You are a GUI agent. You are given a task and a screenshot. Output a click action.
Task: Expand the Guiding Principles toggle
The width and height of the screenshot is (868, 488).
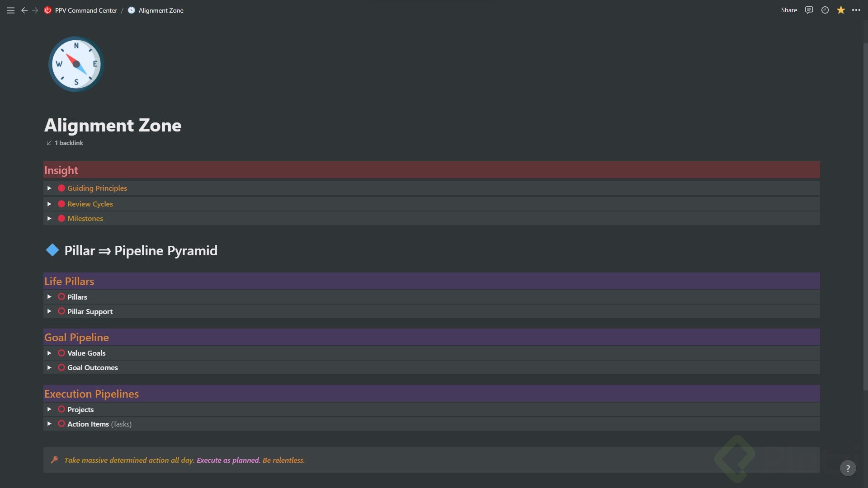point(49,188)
